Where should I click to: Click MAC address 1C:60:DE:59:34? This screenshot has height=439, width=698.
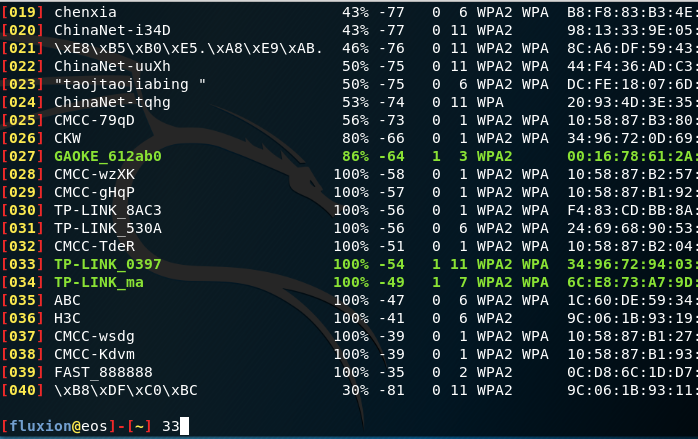pos(632,301)
